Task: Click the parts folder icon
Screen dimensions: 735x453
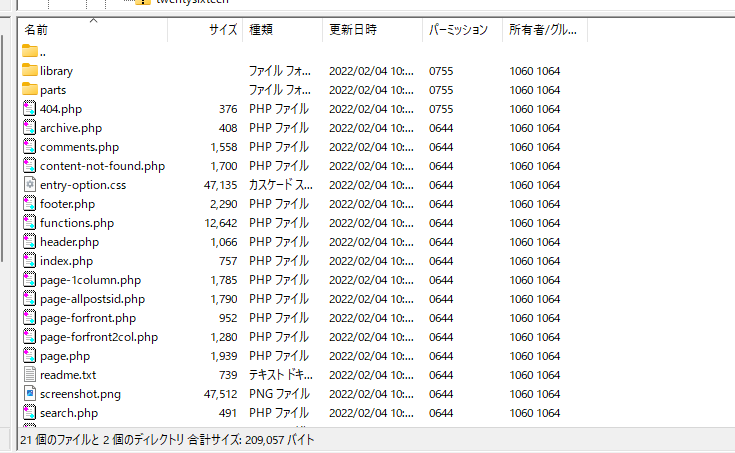Action: click(30, 90)
